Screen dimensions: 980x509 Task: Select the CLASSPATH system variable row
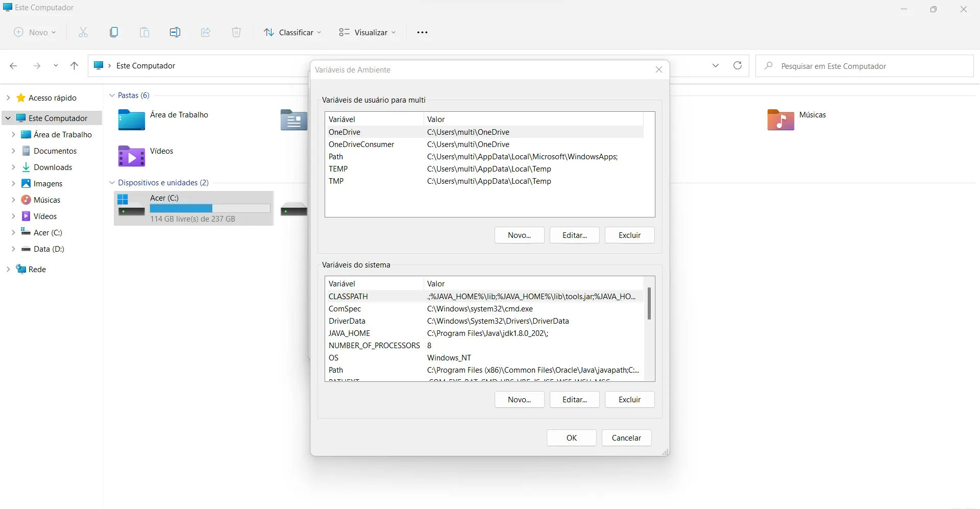click(x=484, y=296)
